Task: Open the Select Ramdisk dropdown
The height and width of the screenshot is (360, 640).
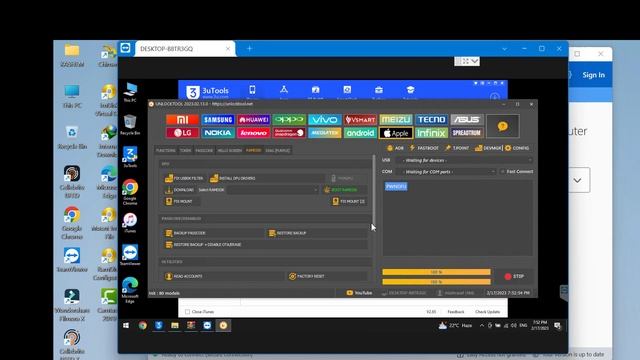Action: point(273,190)
